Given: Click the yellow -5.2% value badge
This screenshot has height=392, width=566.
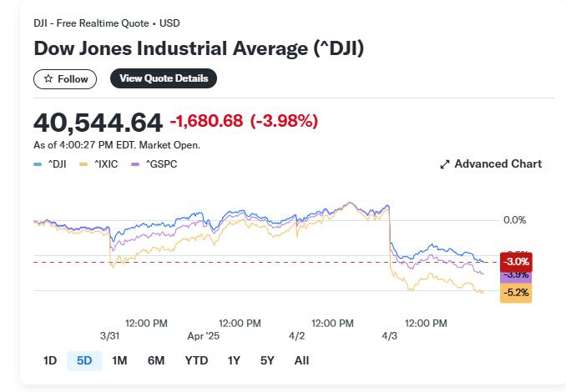Looking at the screenshot, I should pyautogui.click(x=516, y=293).
